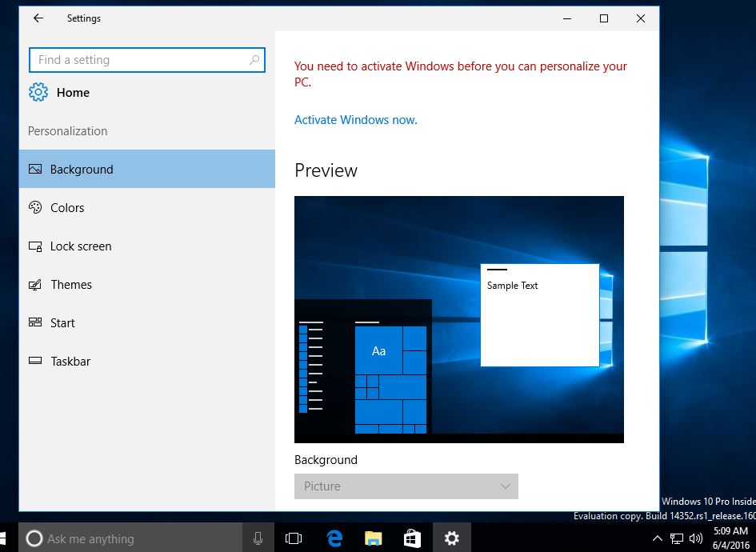Viewport: 756px width, 552px height.
Task: Click the Find a setting search box
Action: [147, 60]
